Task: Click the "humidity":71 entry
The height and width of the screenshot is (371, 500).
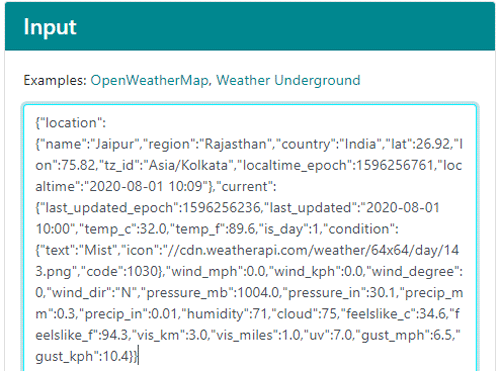Action: point(226,314)
